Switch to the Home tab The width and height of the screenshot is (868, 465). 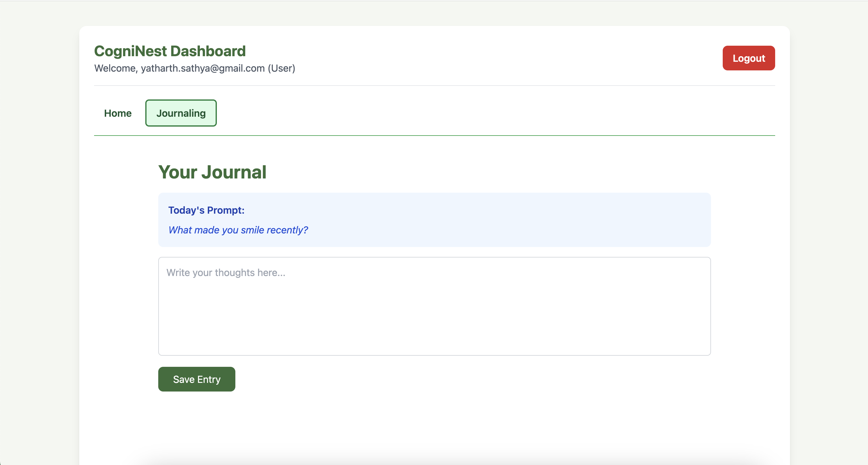coord(118,113)
